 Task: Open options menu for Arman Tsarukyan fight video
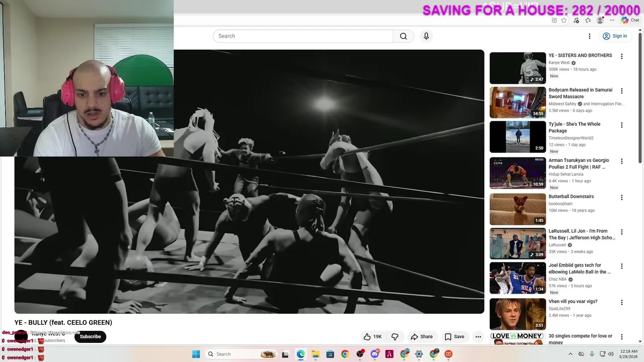(622, 161)
